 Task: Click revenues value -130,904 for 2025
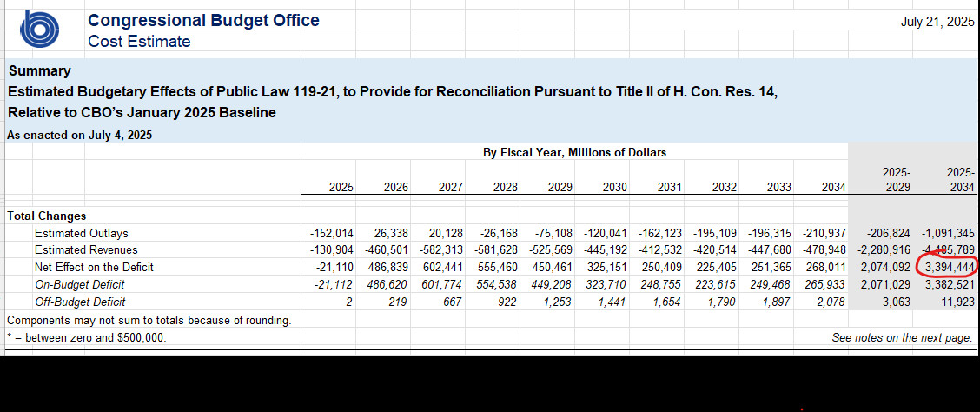tap(331, 250)
